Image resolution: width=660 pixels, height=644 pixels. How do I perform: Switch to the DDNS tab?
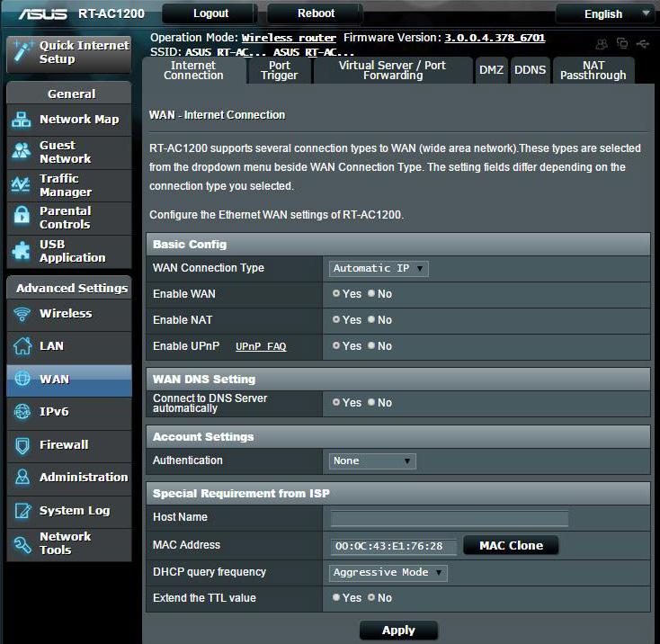(530, 70)
